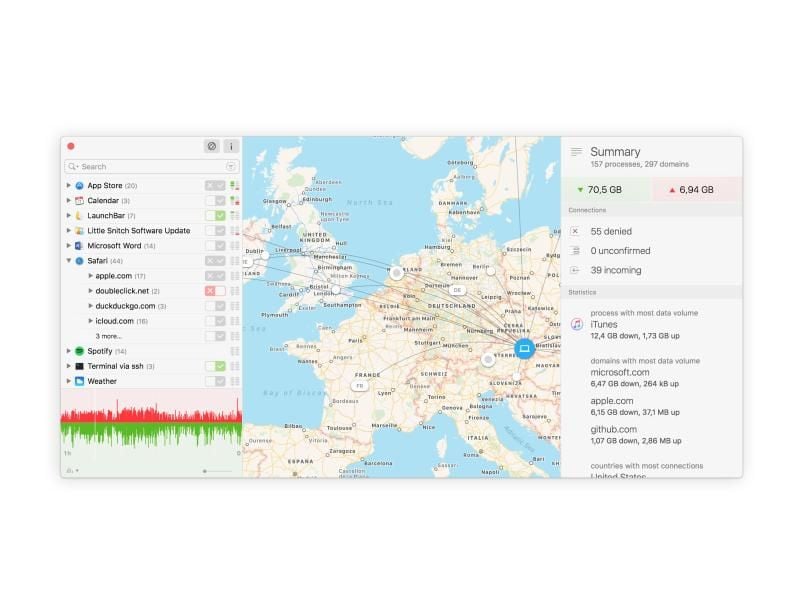This screenshot has height=600, width=800.
Task: Click the Calendar app icon
Action: click(80, 201)
